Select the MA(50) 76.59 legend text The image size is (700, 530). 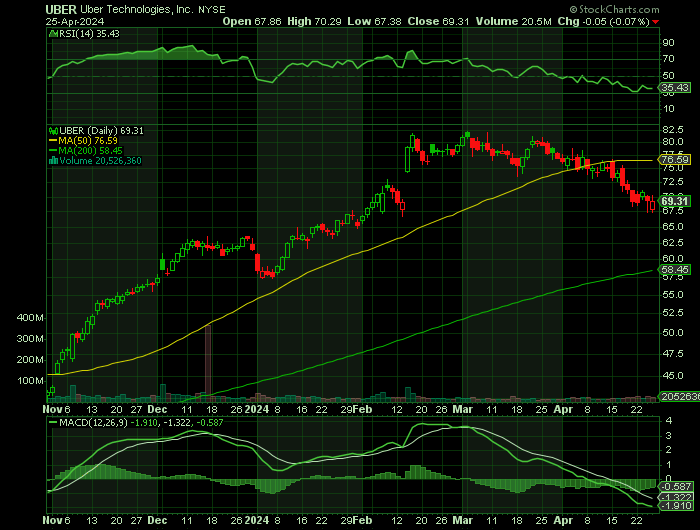(88, 141)
